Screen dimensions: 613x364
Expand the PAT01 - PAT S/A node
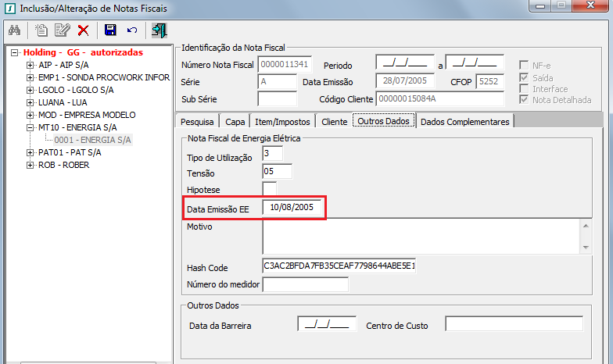(30, 152)
